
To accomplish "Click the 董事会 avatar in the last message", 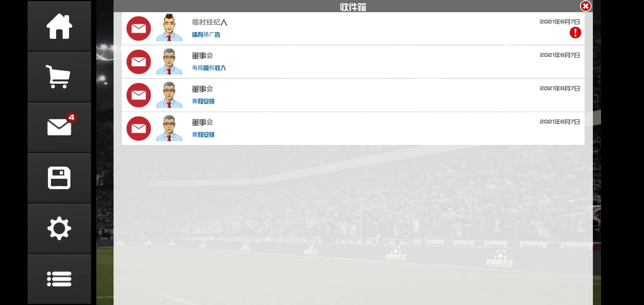I will click(169, 128).
